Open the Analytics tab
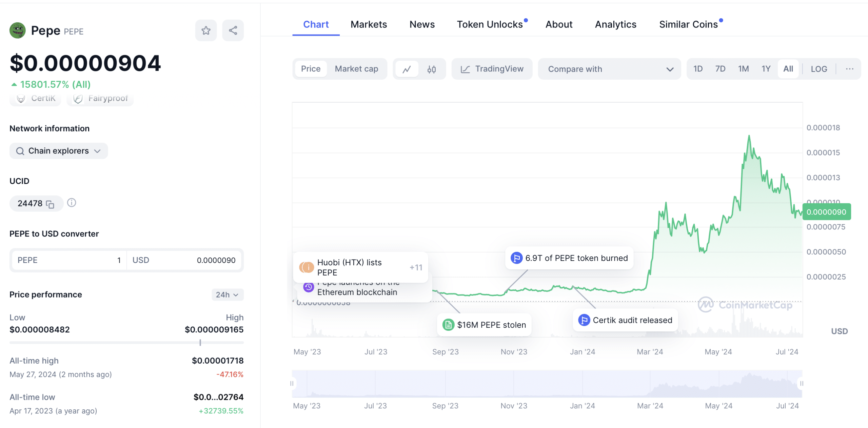 tap(616, 24)
